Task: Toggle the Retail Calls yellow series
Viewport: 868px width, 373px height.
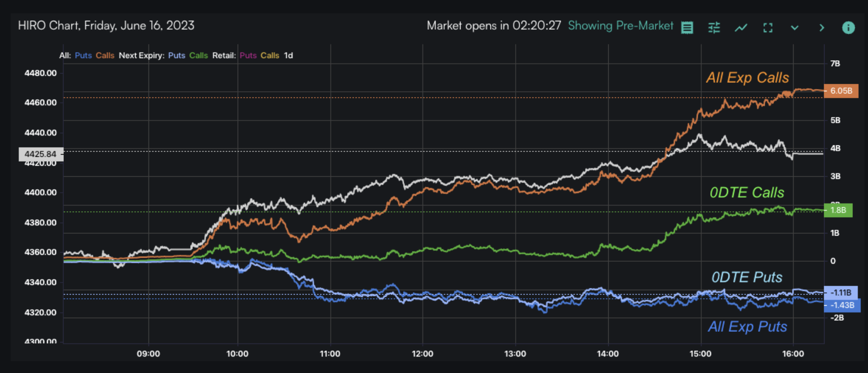Action: (x=270, y=55)
